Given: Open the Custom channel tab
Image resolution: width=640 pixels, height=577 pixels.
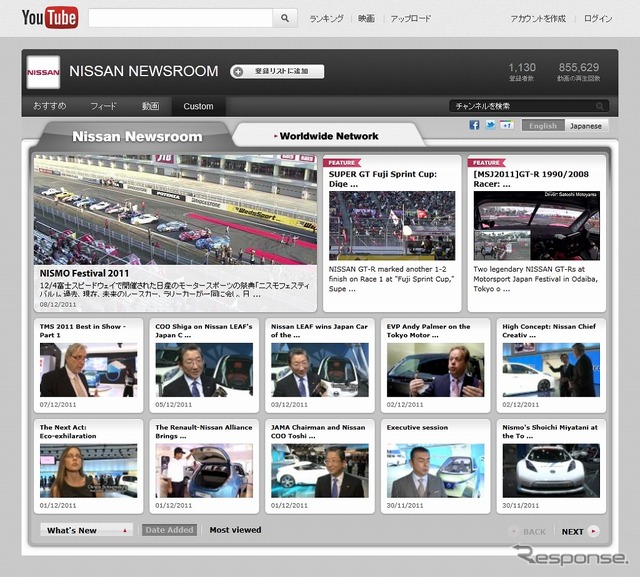Looking at the screenshot, I should (198, 106).
